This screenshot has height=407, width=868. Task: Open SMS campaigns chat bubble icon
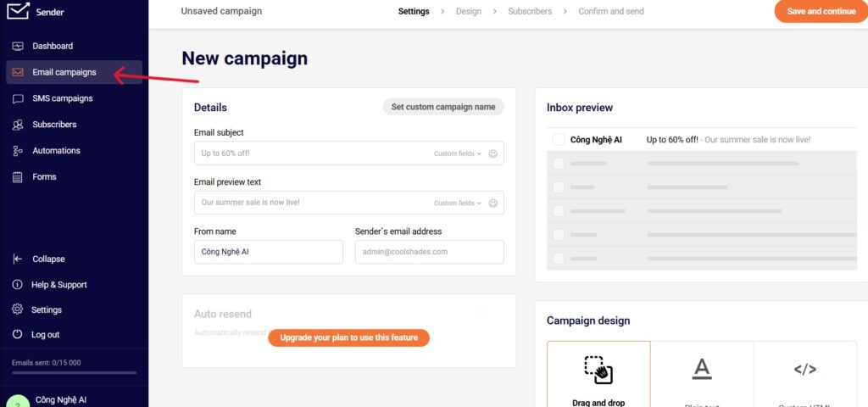click(x=18, y=98)
